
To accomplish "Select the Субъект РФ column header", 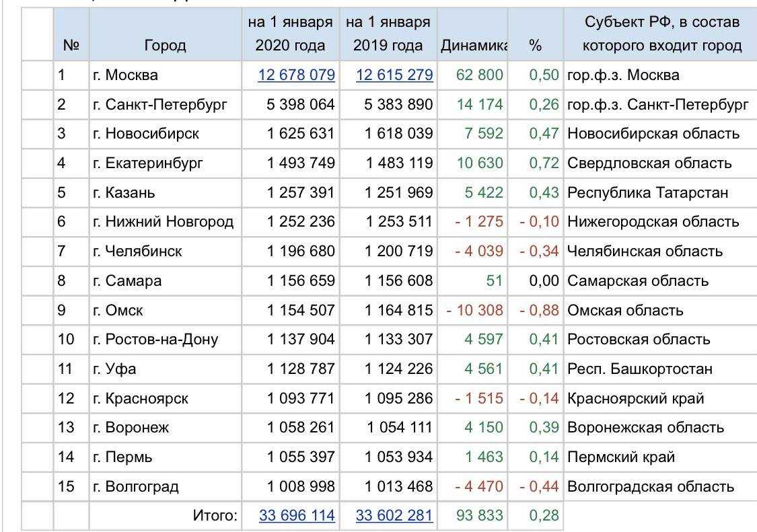I will coord(661,34).
